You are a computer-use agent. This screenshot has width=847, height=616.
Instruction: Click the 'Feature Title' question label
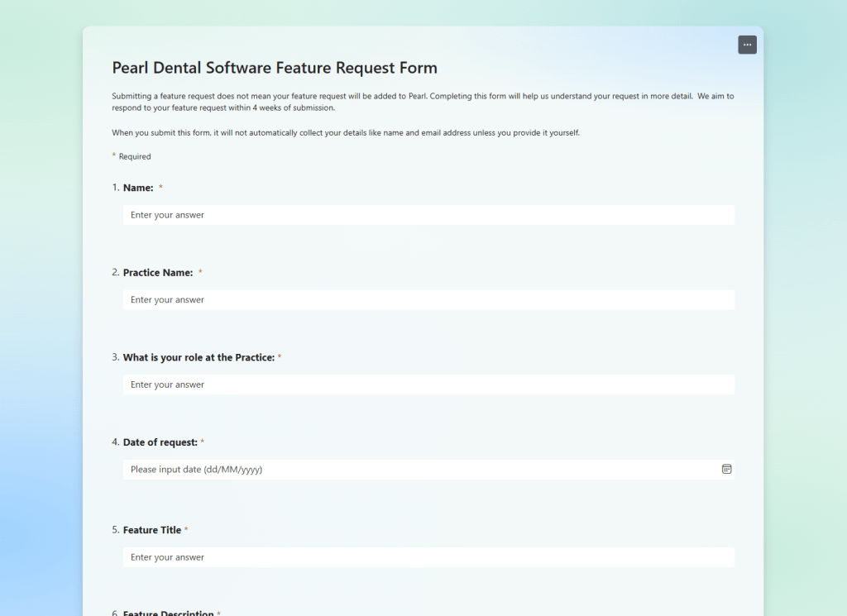click(x=152, y=530)
